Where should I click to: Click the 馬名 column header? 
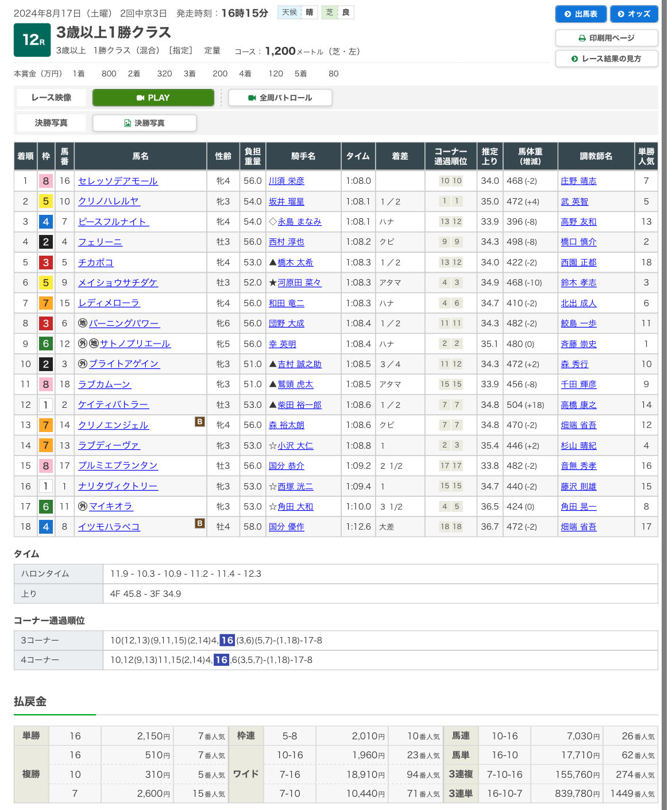(x=140, y=156)
